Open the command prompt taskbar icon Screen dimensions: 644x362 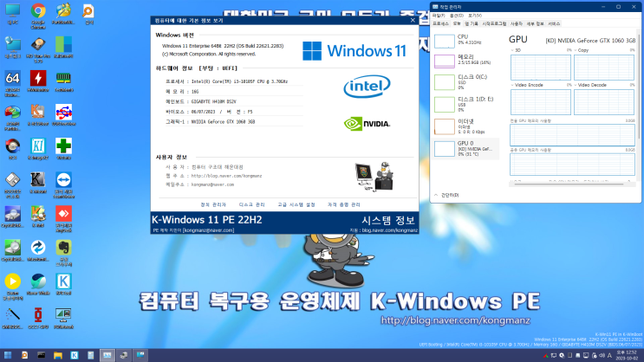41,355
